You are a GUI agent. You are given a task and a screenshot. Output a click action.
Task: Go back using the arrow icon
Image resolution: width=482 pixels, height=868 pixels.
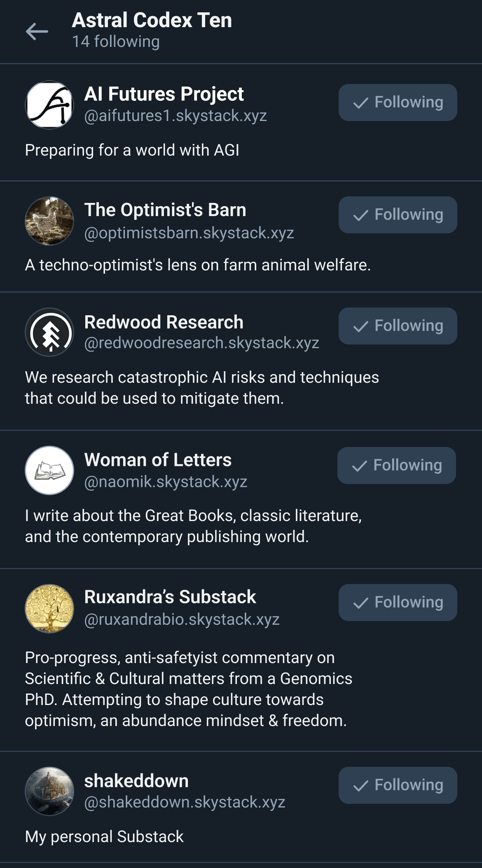[37, 31]
